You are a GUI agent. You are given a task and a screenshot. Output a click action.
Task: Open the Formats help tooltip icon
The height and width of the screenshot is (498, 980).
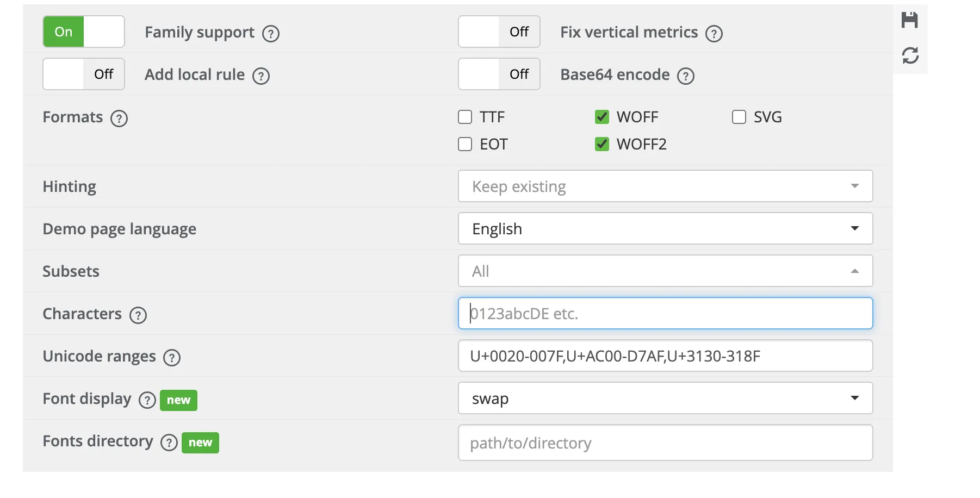pos(119,119)
